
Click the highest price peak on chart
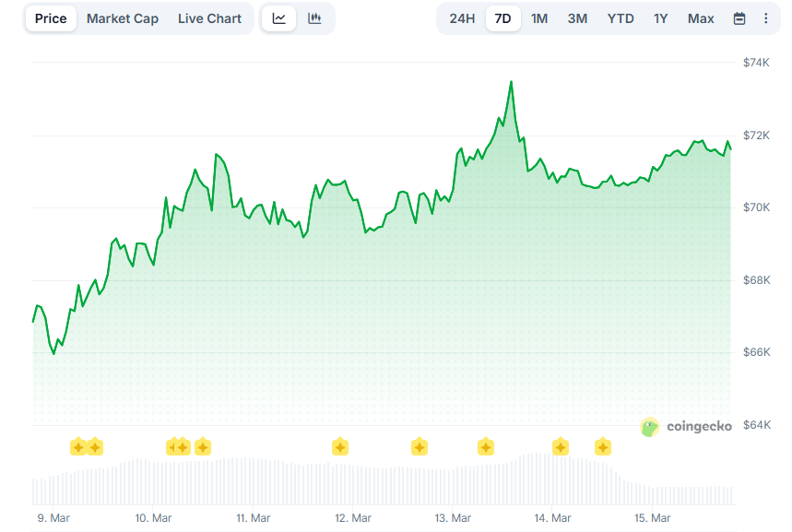(511, 82)
